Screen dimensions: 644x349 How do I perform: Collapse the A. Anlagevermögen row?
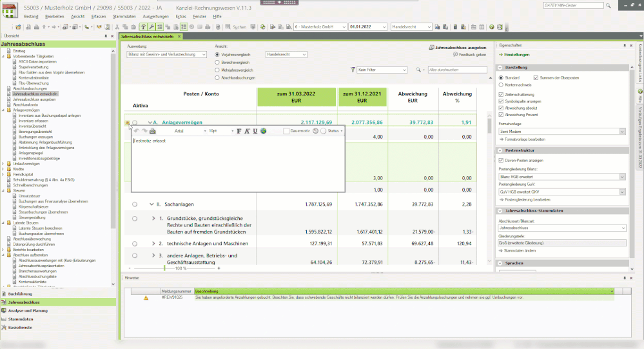150,123
